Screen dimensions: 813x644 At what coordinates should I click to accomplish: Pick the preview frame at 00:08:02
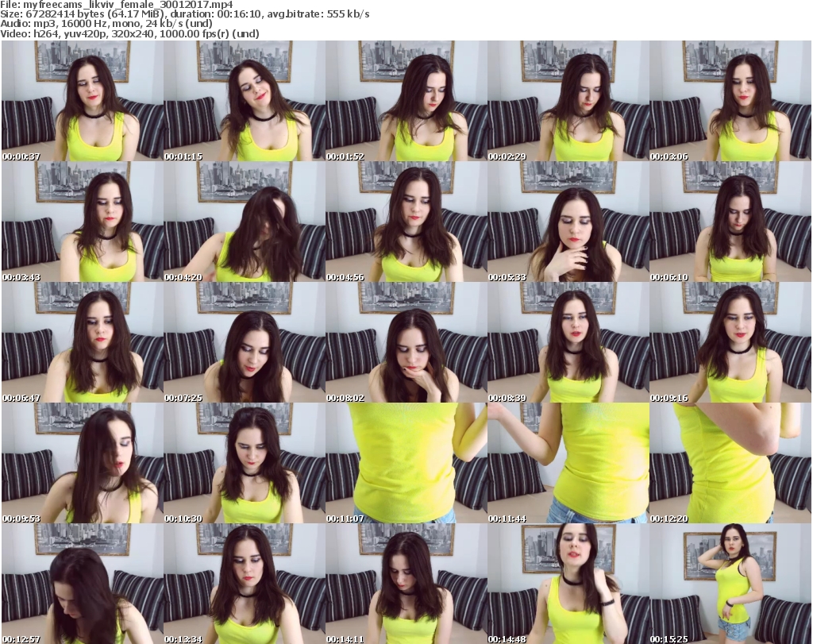pos(406,342)
